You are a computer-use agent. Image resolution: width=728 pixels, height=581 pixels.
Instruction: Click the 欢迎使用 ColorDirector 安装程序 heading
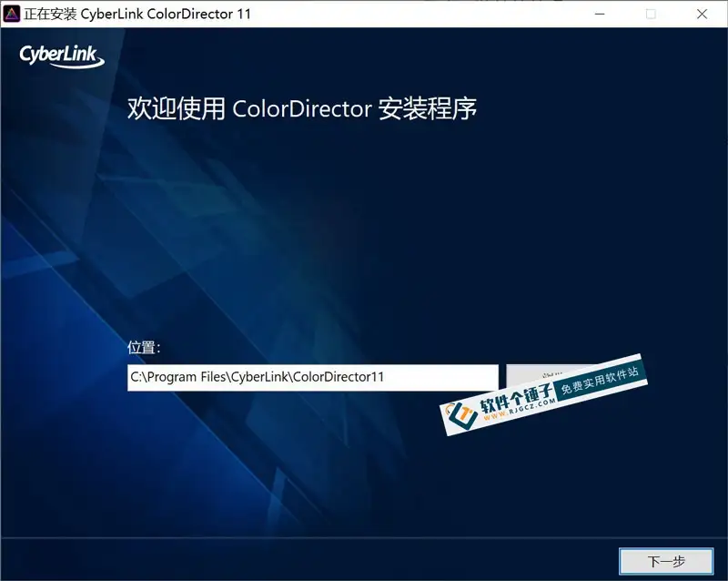click(302, 109)
